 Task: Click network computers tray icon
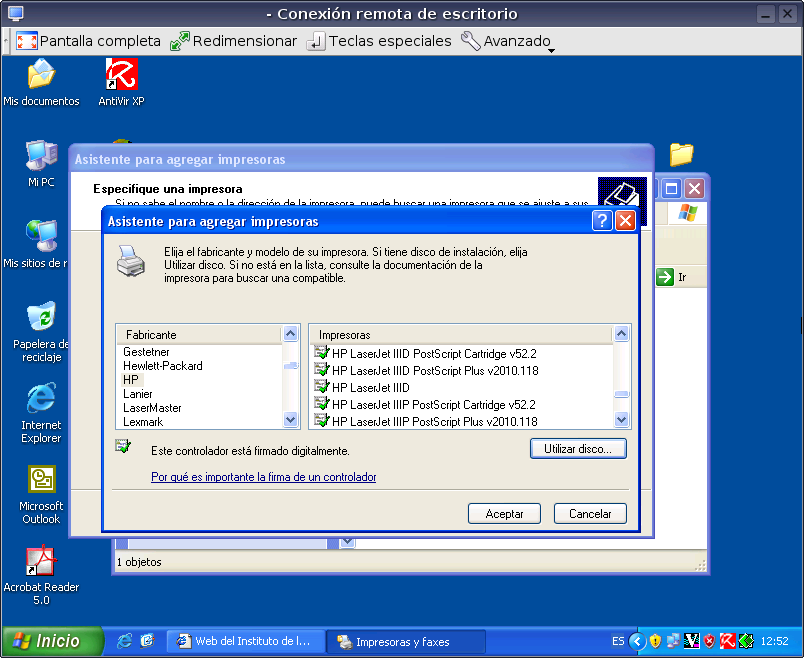click(673, 641)
